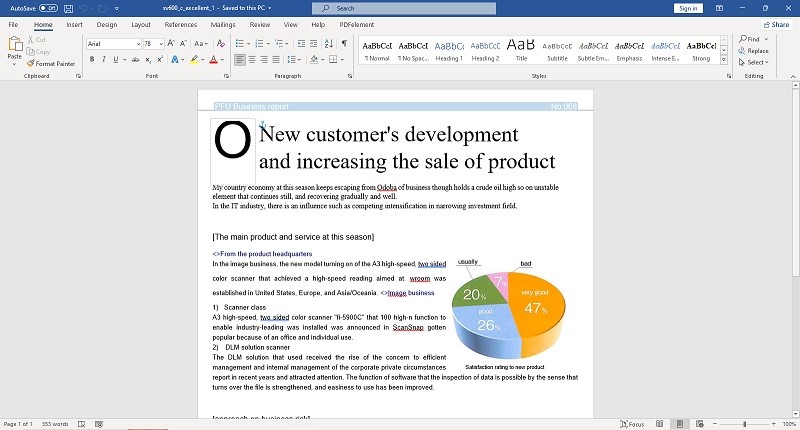Align text to the left
Viewport: 800px width, 430px height.
pos(240,60)
